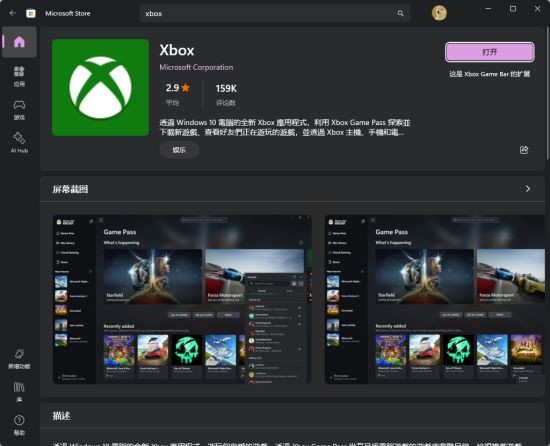Click the search magnifier icon
This screenshot has width=550, height=446.
pyautogui.click(x=400, y=13)
